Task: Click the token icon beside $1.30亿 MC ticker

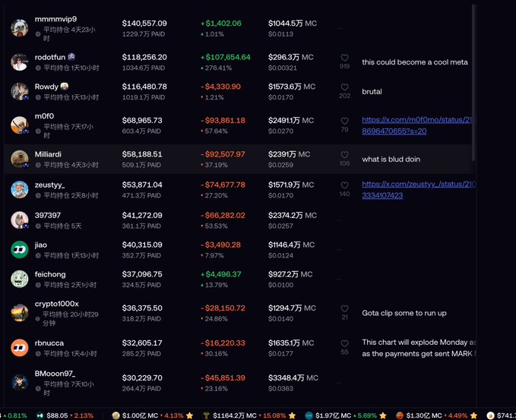Action: tap(400, 415)
